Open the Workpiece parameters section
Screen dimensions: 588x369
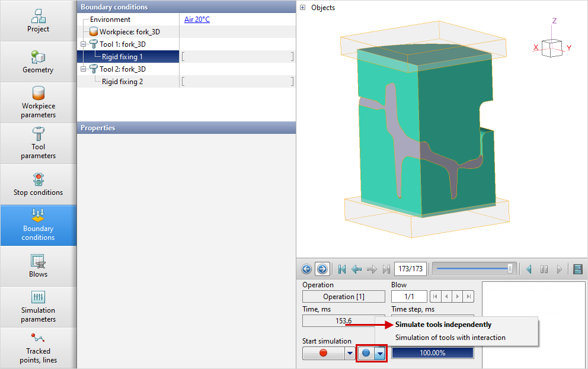tap(38, 102)
